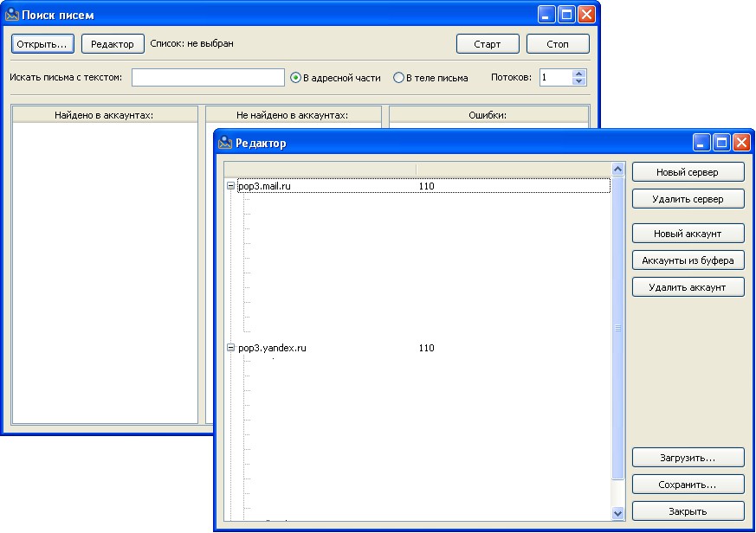Image resolution: width=756 pixels, height=533 pixels.
Task: Close the Редактор window with the X
Action: [x=741, y=143]
